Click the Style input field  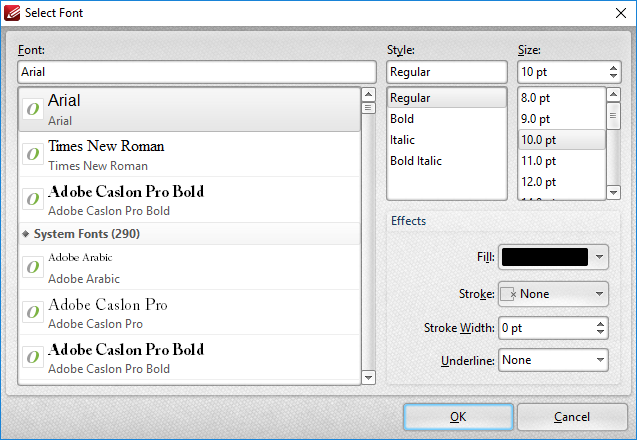tap(447, 72)
